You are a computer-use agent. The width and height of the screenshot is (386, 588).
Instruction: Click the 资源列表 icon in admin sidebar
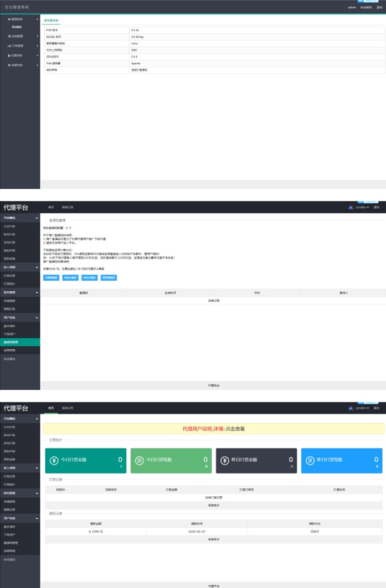click(9, 65)
